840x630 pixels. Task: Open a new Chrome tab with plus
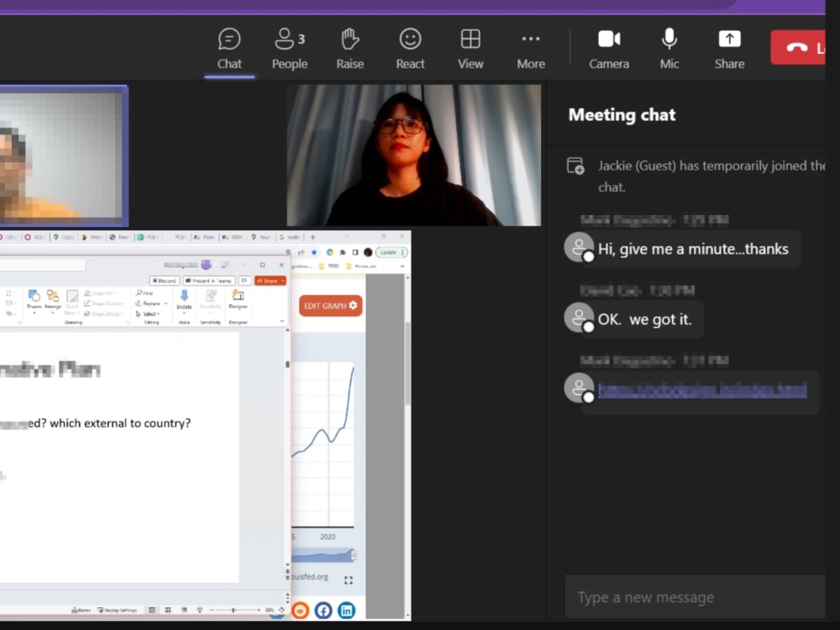(312, 237)
